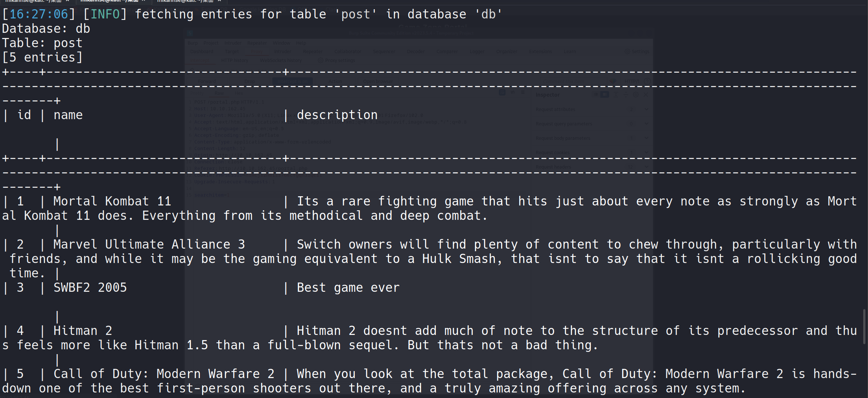This screenshot has width=868, height=398.
Task: Open Inspector panel settings gear
Action: (x=636, y=95)
